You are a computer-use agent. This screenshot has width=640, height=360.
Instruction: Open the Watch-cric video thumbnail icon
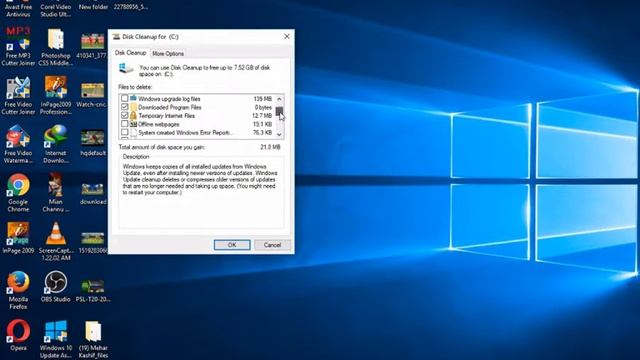click(92, 95)
